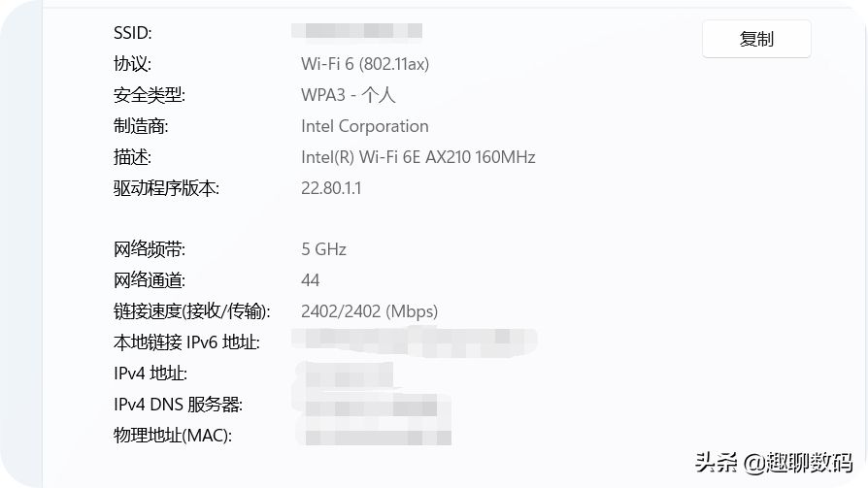Click the 网络频带 label

pyautogui.click(x=149, y=249)
